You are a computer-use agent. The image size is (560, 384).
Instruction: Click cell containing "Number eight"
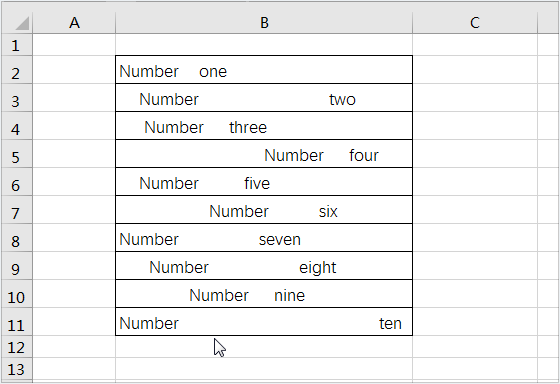click(x=264, y=265)
